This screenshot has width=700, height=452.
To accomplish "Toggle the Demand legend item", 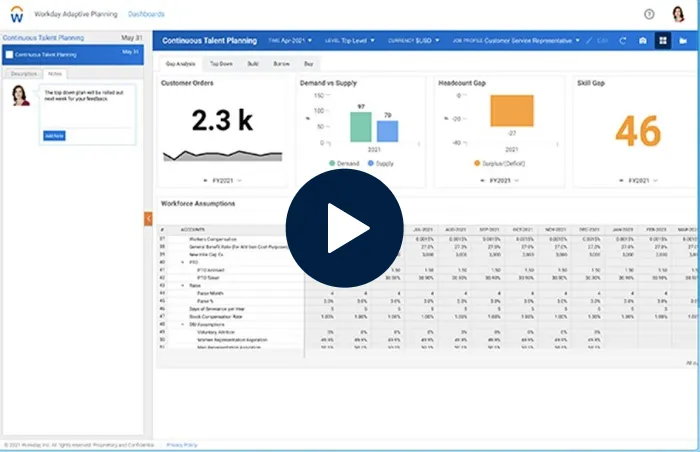I will coord(344,163).
